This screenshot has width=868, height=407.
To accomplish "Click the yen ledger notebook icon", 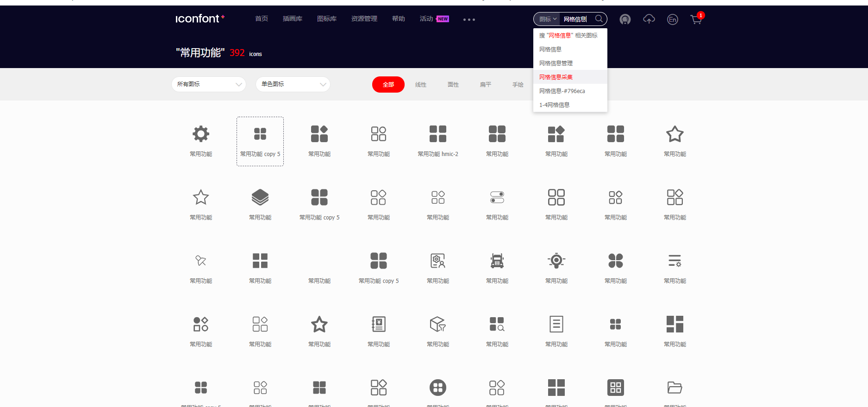I will click(379, 324).
